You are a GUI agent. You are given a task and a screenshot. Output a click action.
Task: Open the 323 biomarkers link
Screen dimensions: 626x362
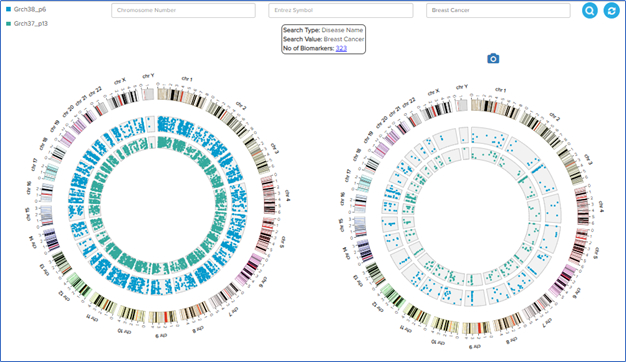[x=341, y=48]
